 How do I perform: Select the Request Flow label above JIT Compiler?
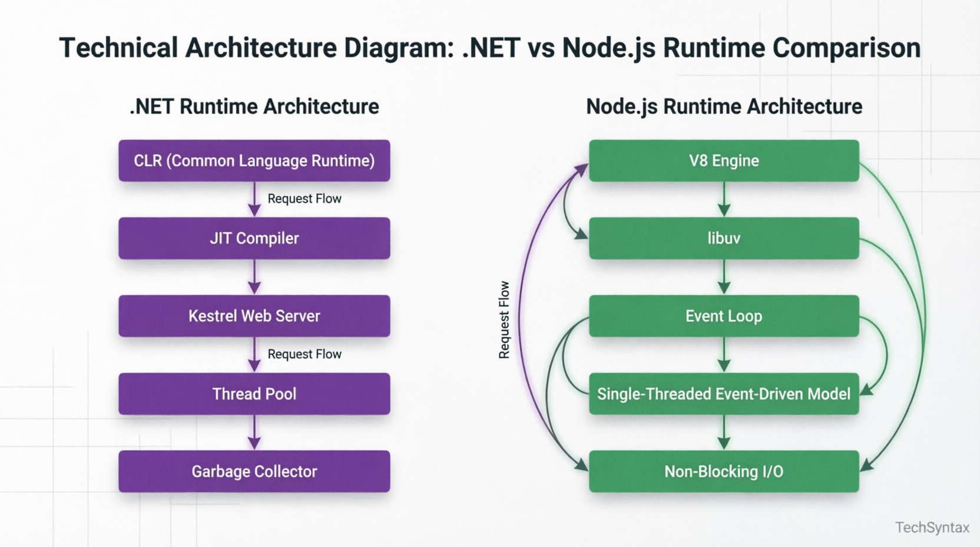click(x=304, y=199)
